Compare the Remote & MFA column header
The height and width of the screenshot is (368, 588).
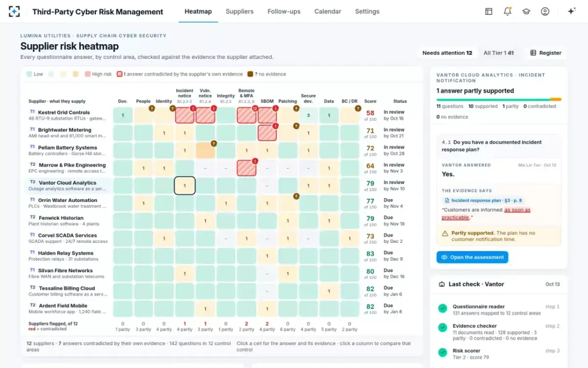point(246,96)
